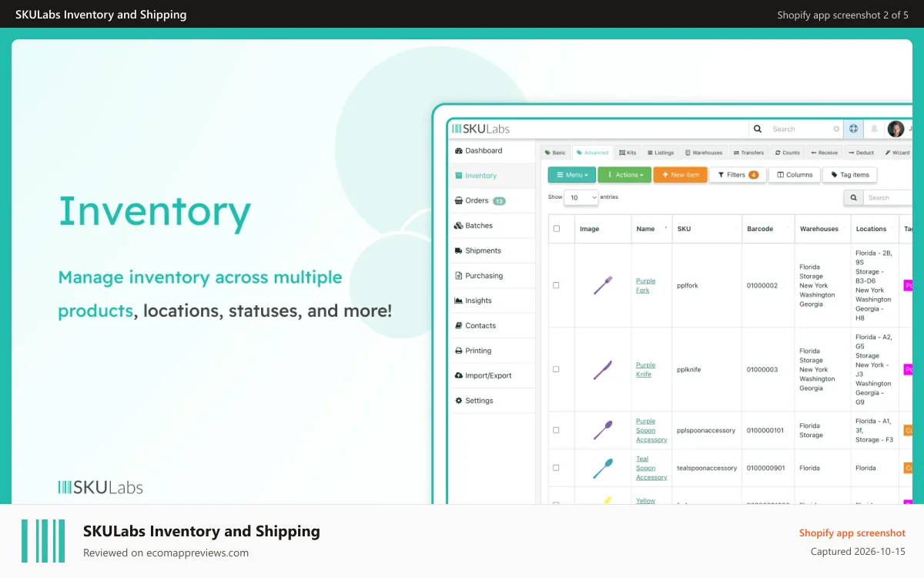
Task: Sort by the Locations column header
Action: [875, 229]
